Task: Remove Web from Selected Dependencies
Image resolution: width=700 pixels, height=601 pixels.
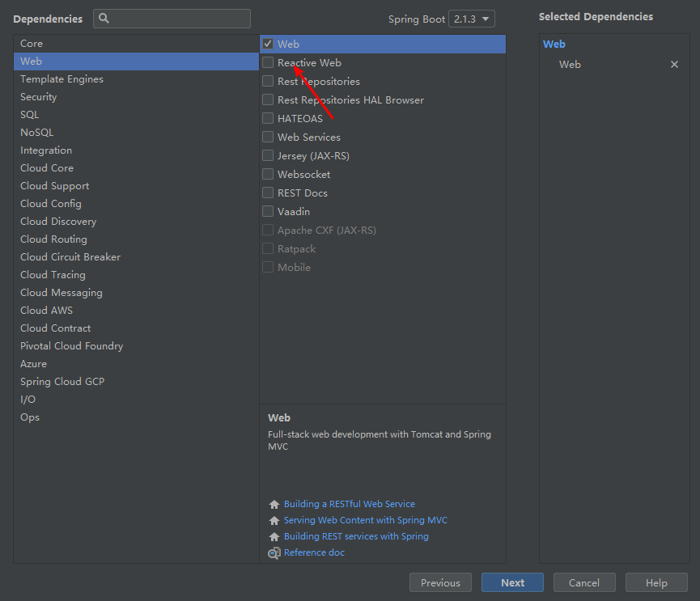Action: tap(674, 65)
